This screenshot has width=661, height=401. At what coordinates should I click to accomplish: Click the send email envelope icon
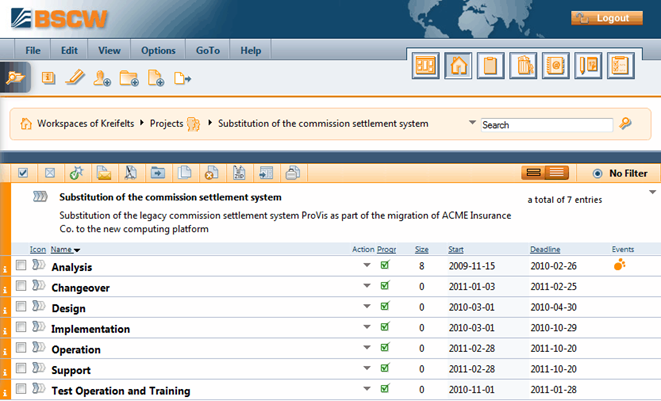[103, 173]
